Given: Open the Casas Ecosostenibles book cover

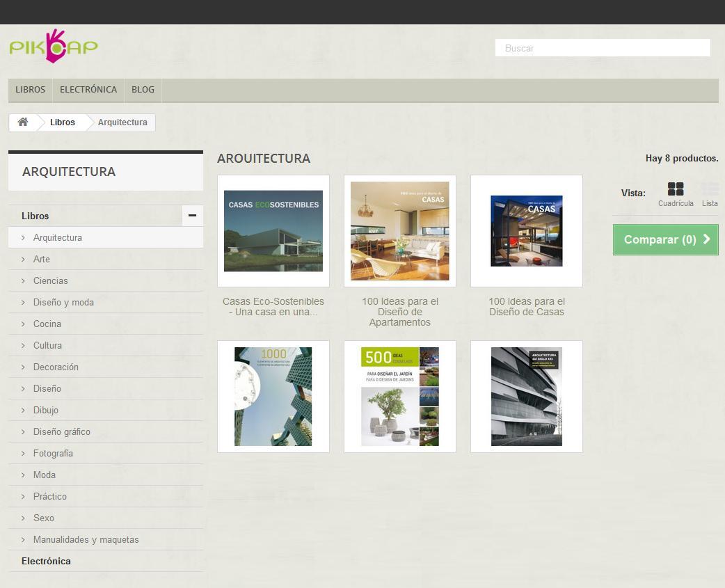Looking at the screenshot, I should click(x=273, y=231).
